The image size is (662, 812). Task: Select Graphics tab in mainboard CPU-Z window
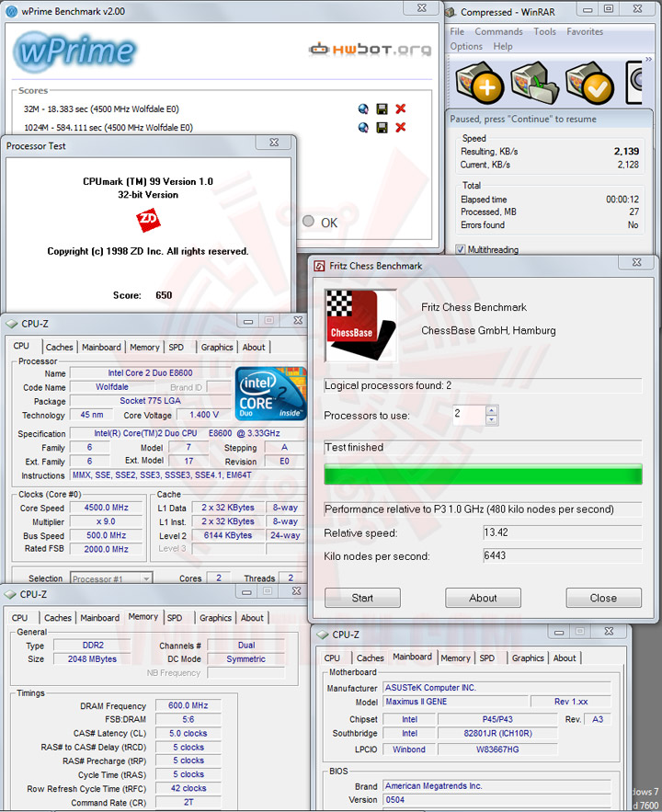tap(528, 658)
